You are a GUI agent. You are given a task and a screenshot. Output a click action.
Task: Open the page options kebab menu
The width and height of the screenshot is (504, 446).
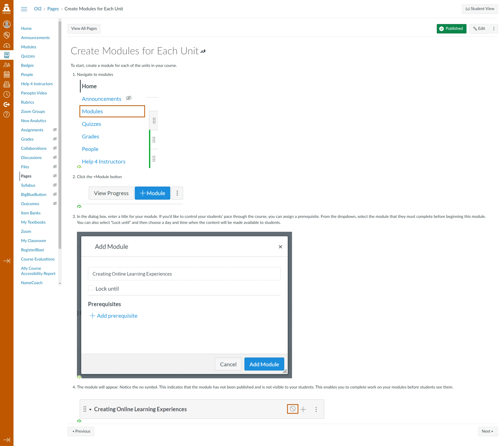[x=494, y=29]
